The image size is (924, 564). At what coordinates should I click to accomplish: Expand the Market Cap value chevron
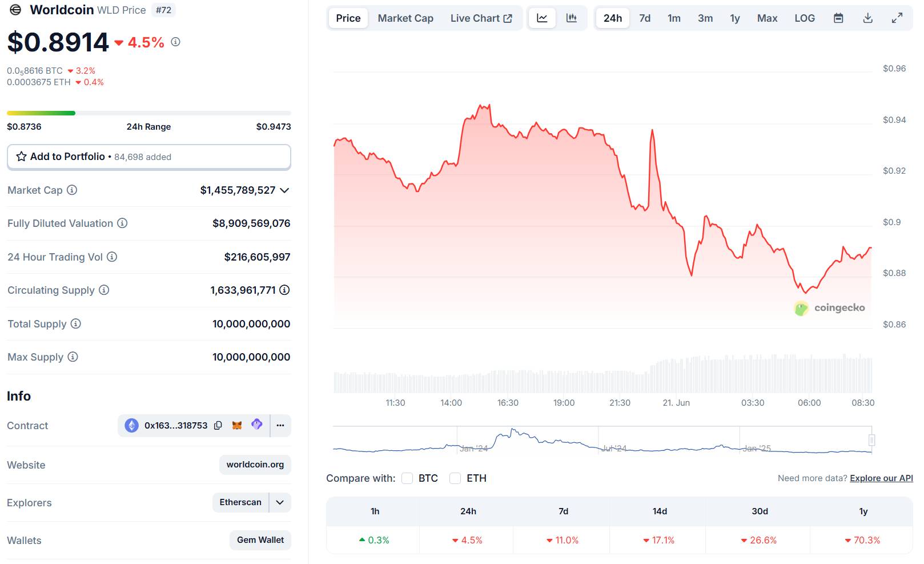(x=284, y=190)
